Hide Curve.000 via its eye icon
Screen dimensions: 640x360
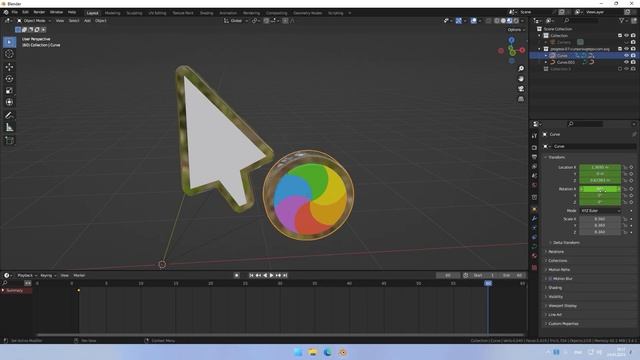pyautogui.click(x=627, y=62)
